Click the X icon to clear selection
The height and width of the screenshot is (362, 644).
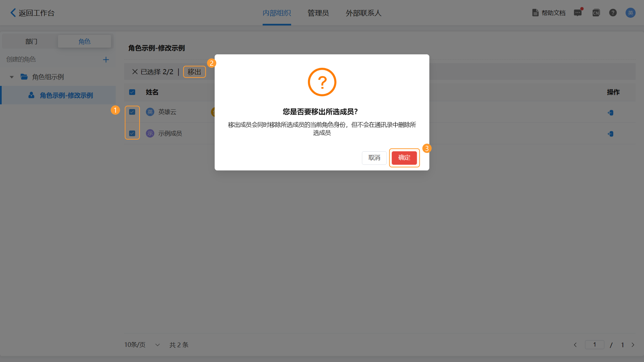135,72
